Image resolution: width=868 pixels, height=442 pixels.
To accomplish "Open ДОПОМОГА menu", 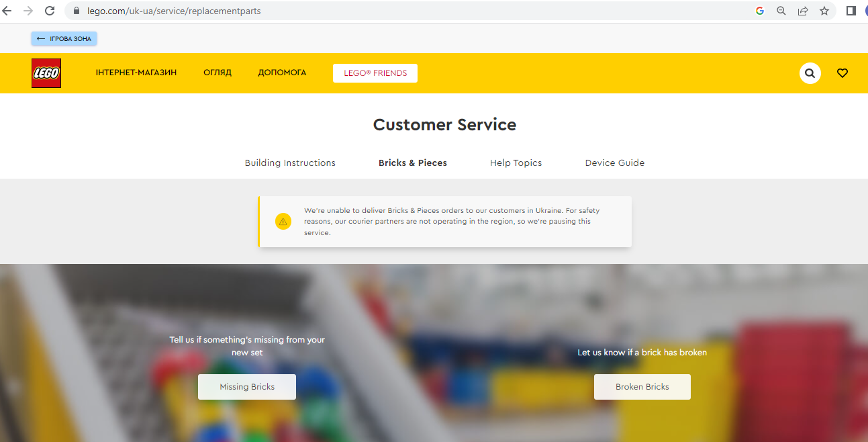I will [282, 73].
